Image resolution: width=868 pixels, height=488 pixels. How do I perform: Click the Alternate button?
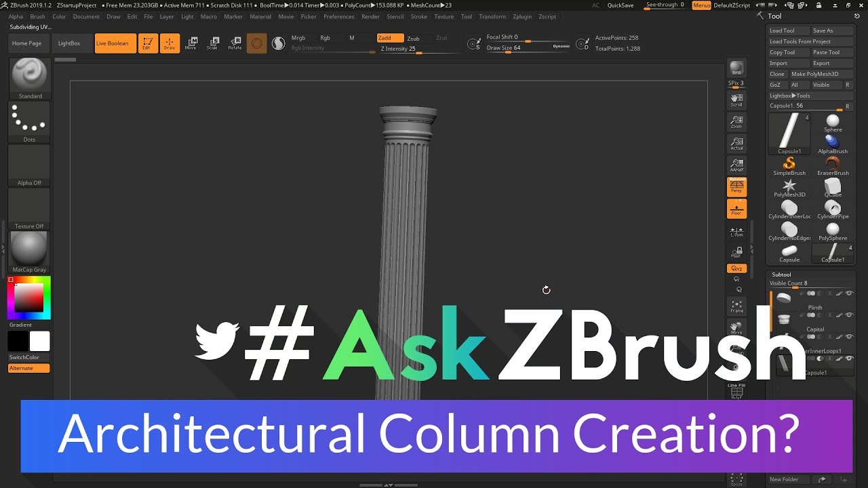29,368
